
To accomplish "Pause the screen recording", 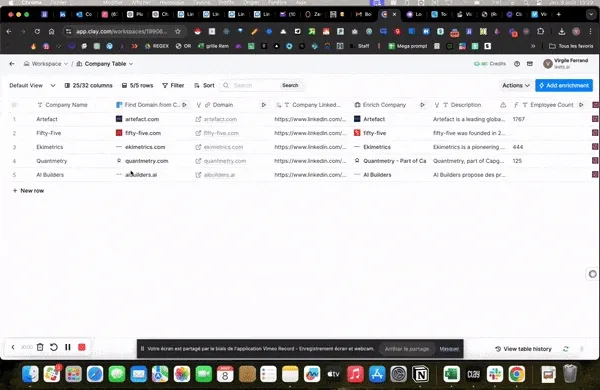I will point(68,347).
